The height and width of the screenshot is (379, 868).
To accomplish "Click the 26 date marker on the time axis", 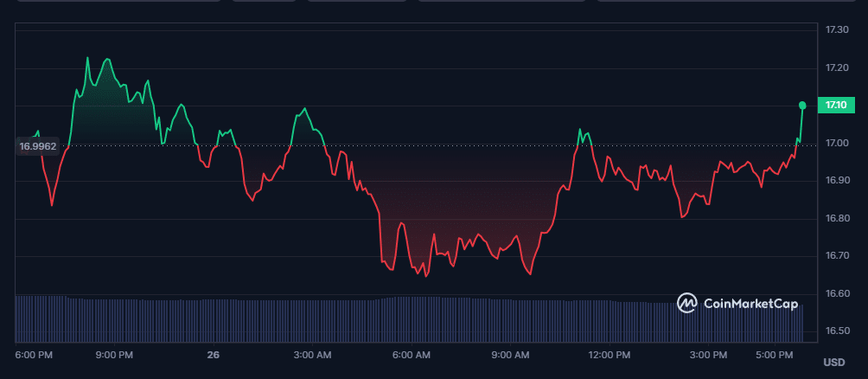I will [x=213, y=355].
